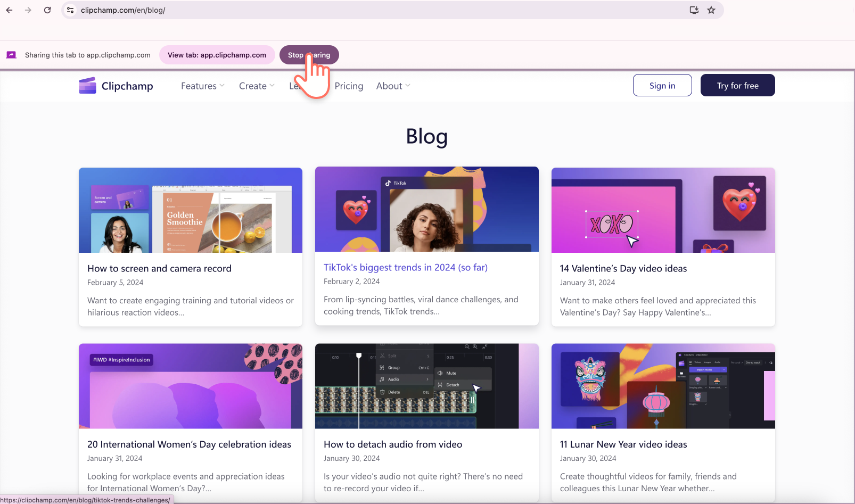Open the International Women's Day thumbnail

pyautogui.click(x=191, y=386)
